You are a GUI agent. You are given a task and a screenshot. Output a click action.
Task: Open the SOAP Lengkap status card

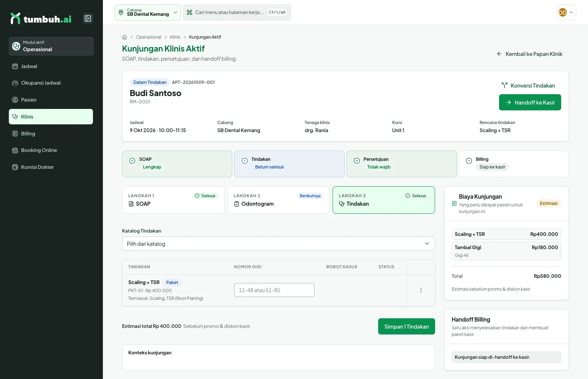177,164
